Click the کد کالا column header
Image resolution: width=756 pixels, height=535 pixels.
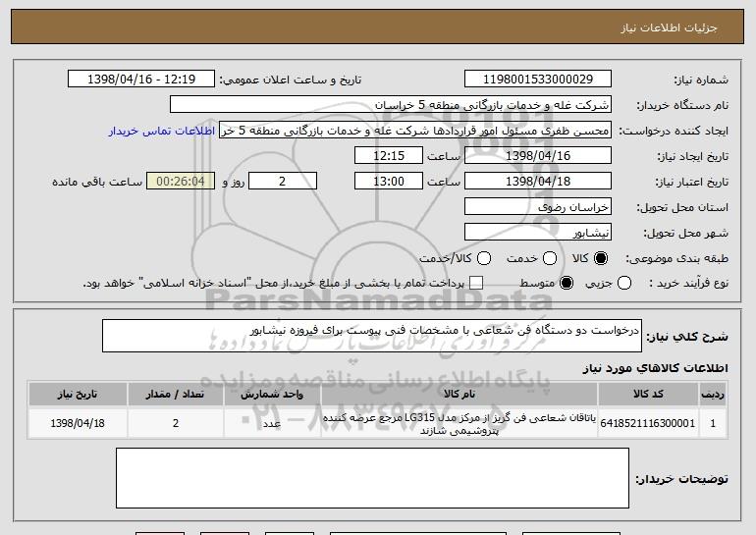[648, 395]
